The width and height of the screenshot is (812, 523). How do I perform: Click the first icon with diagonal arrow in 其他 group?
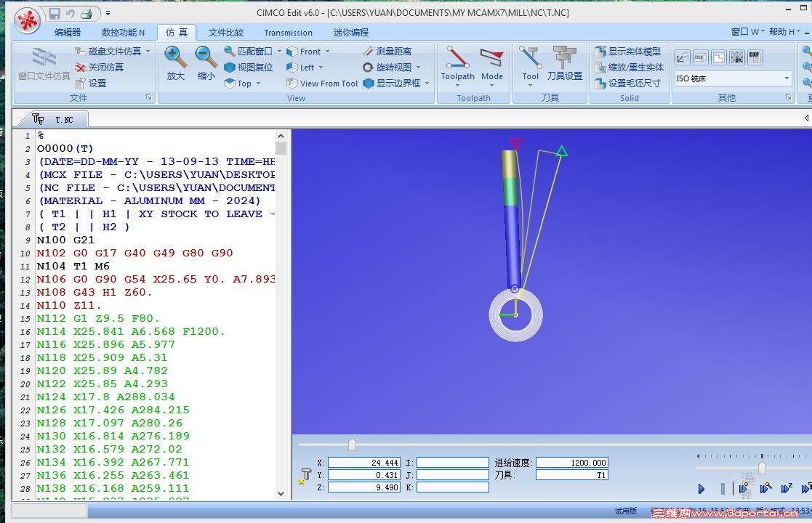click(x=683, y=57)
